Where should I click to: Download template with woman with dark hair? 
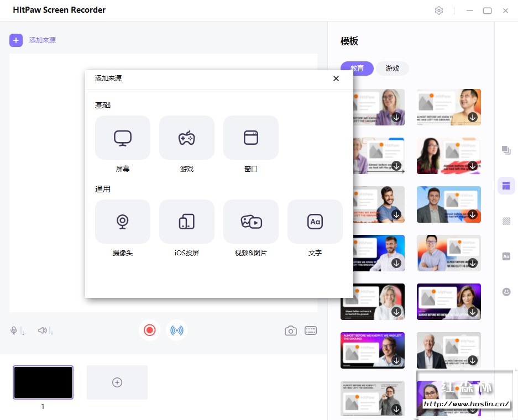[x=473, y=166]
